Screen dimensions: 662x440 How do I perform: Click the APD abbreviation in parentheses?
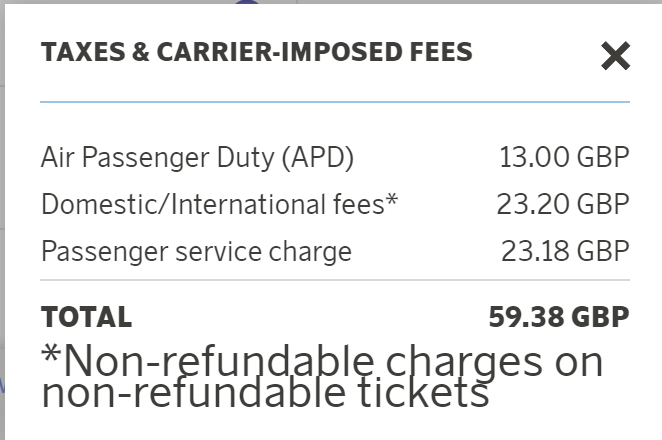(317, 158)
